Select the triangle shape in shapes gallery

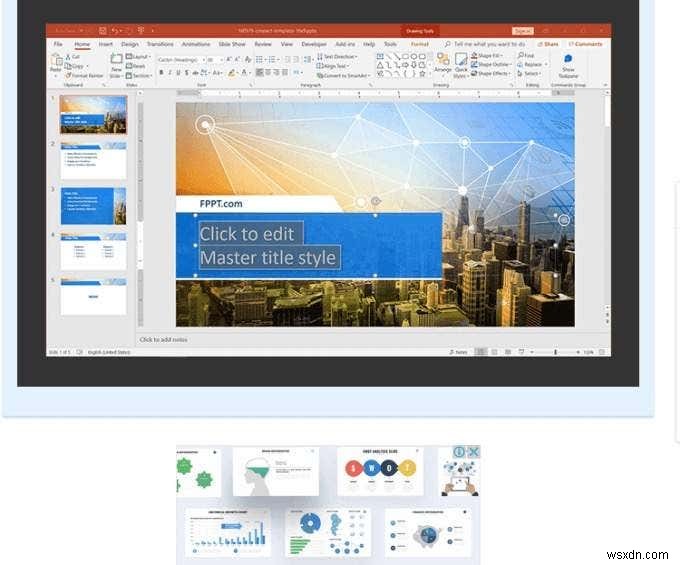[x=380, y=65]
